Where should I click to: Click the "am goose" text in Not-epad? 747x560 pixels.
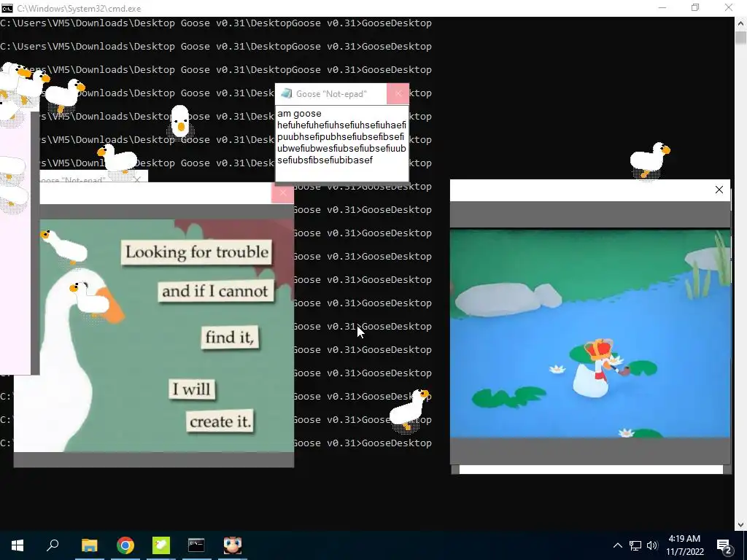pyautogui.click(x=299, y=113)
